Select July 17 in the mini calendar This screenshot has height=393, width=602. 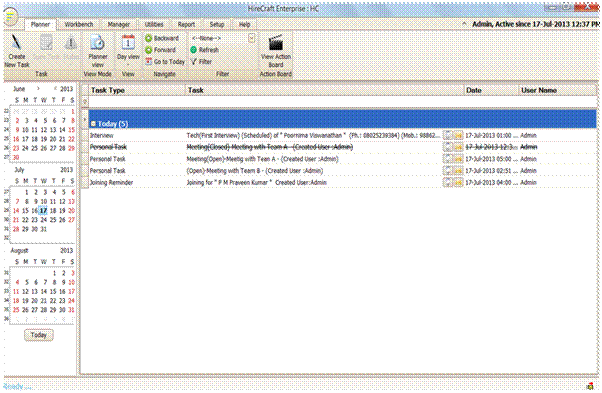click(43, 211)
